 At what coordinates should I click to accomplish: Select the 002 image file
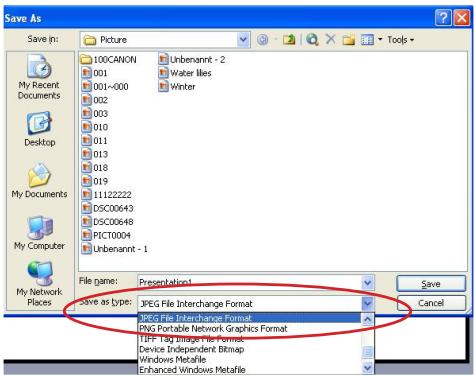tap(95, 100)
